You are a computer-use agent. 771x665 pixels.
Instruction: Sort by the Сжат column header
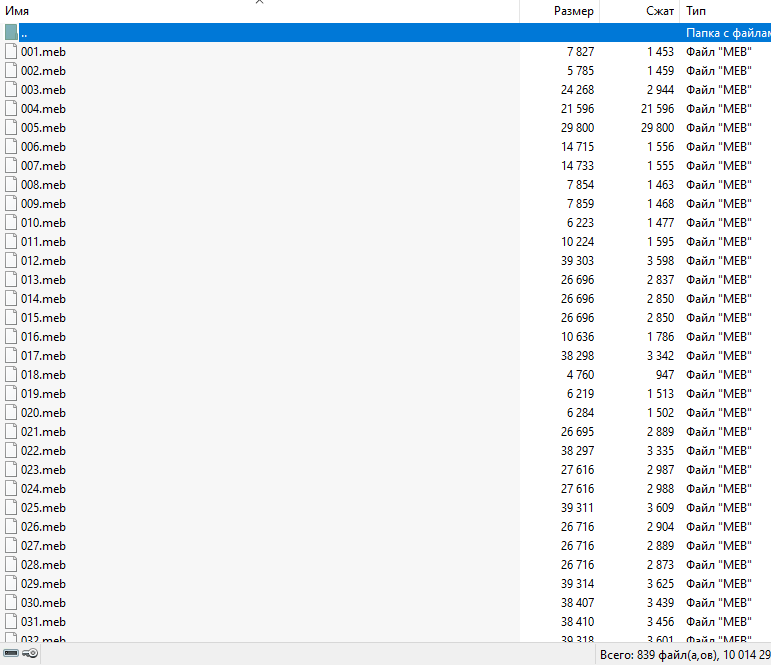pos(639,11)
